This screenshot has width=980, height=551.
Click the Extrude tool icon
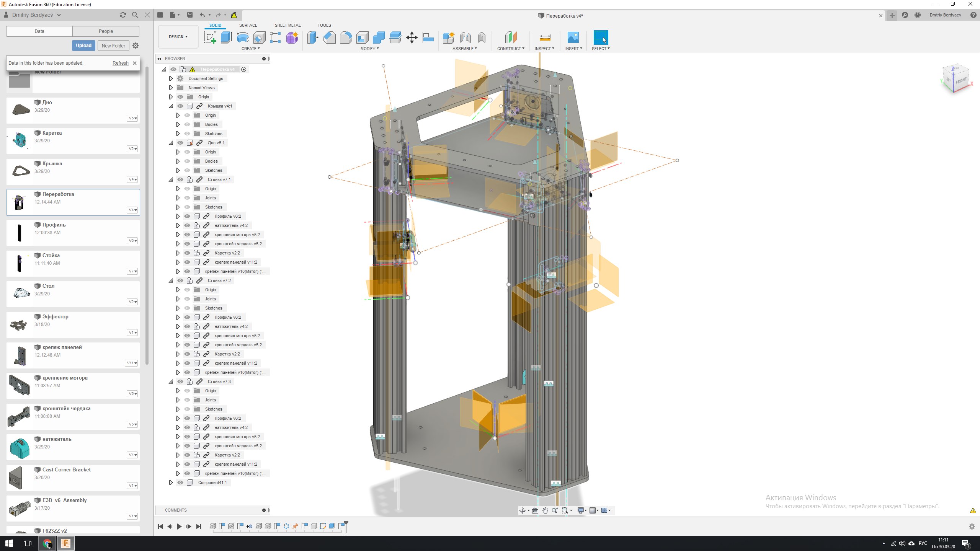pos(226,37)
